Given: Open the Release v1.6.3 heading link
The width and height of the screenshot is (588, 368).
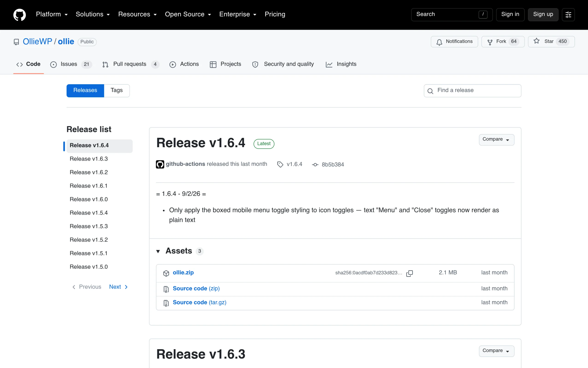Looking at the screenshot, I should 201,354.
